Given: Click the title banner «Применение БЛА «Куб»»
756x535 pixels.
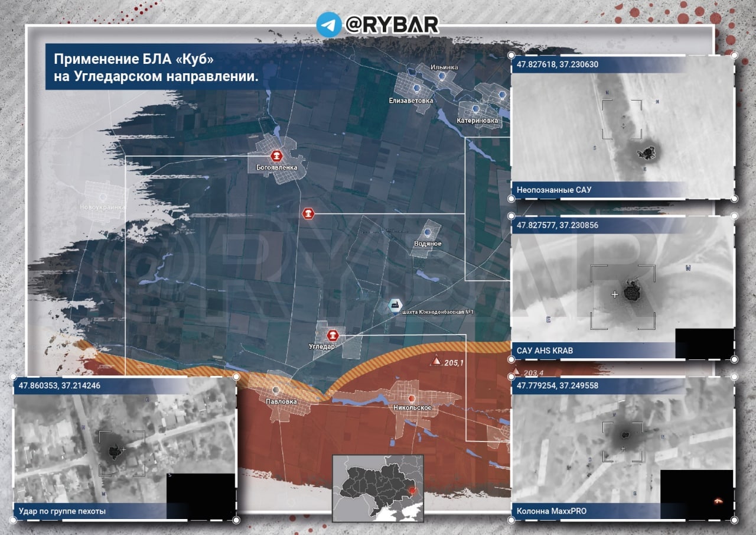Looking at the screenshot, I should (157, 68).
